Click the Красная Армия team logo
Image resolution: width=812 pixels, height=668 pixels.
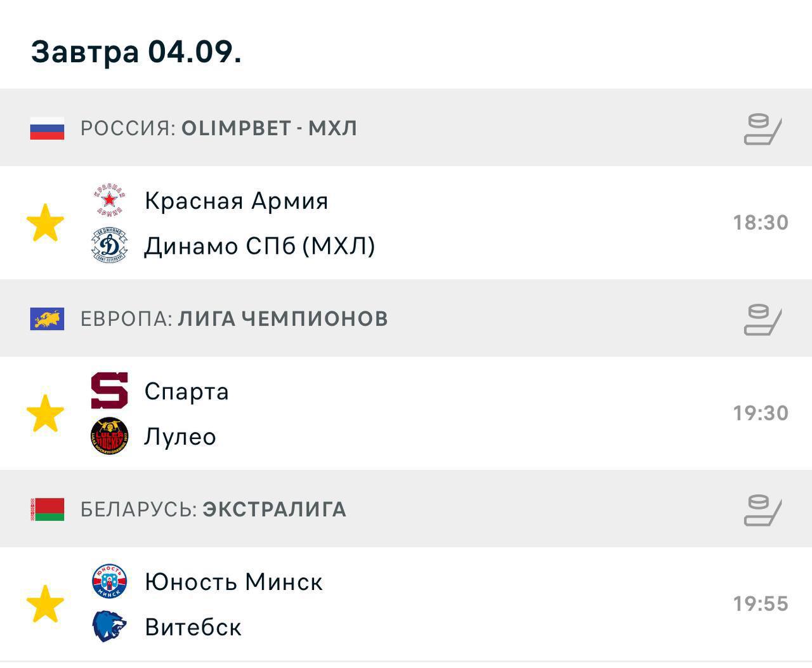110,200
